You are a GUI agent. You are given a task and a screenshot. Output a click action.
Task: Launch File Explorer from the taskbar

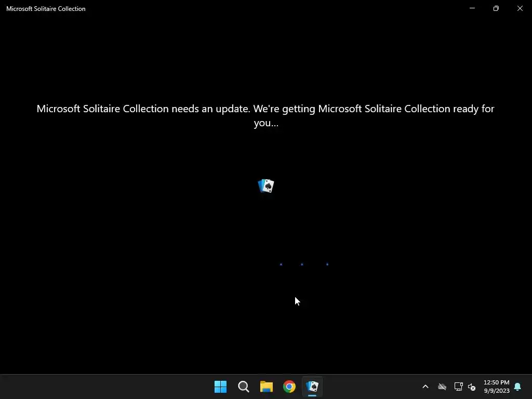click(267, 387)
